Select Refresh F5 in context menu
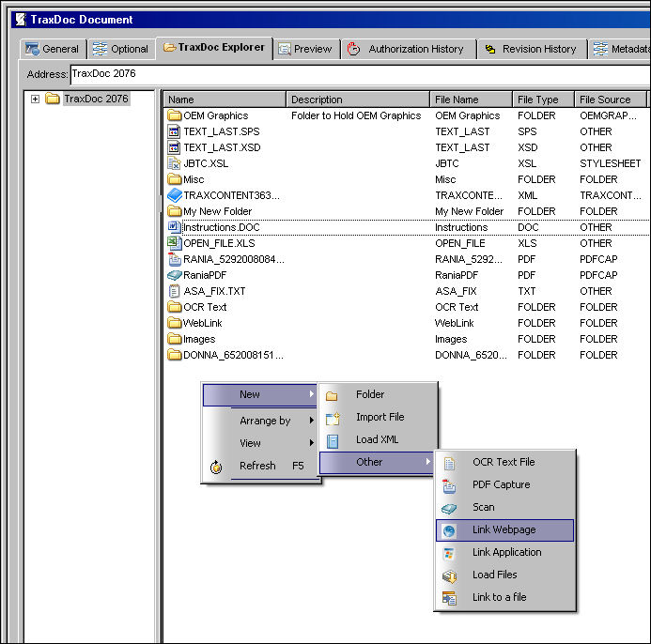Image resolution: width=651 pixels, height=644 pixels. tap(261, 466)
